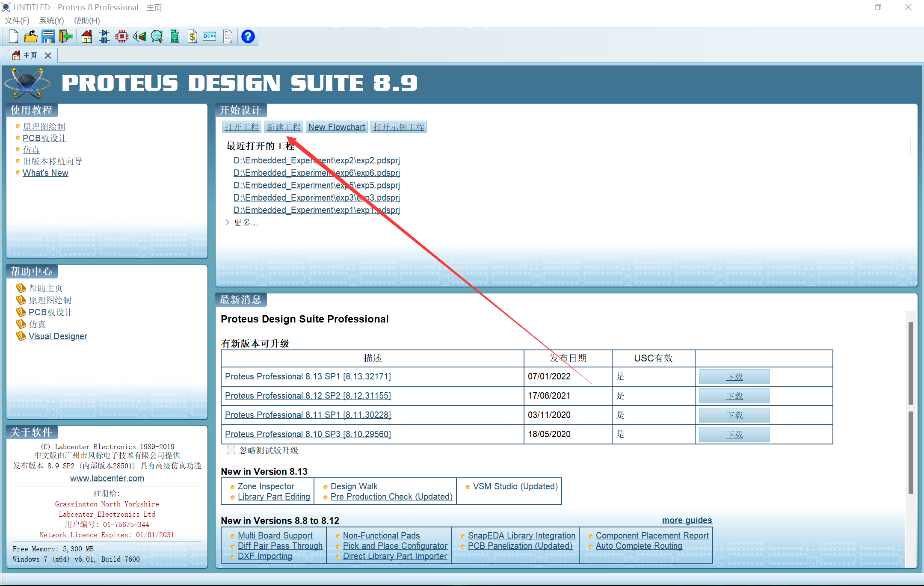The height and width of the screenshot is (586, 924).
Task: Expand the 更多... recent projects chevron
Action: pyautogui.click(x=227, y=222)
